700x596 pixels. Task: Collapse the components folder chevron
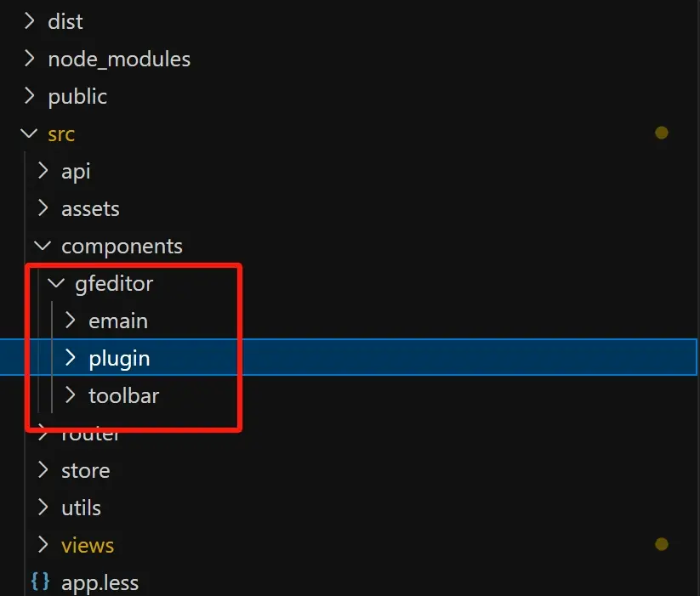(x=43, y=246)
